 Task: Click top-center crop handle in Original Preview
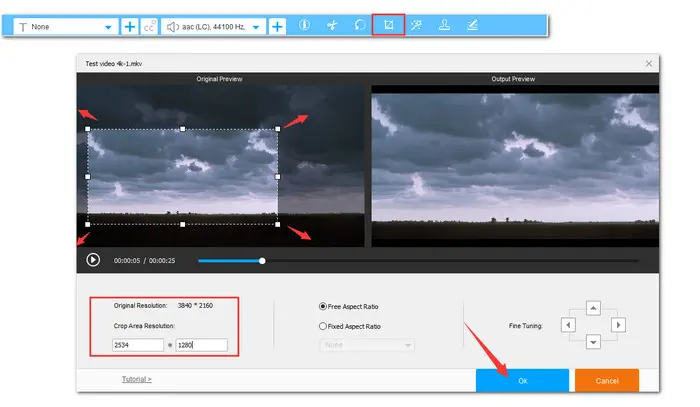click(x=183, y=129)
